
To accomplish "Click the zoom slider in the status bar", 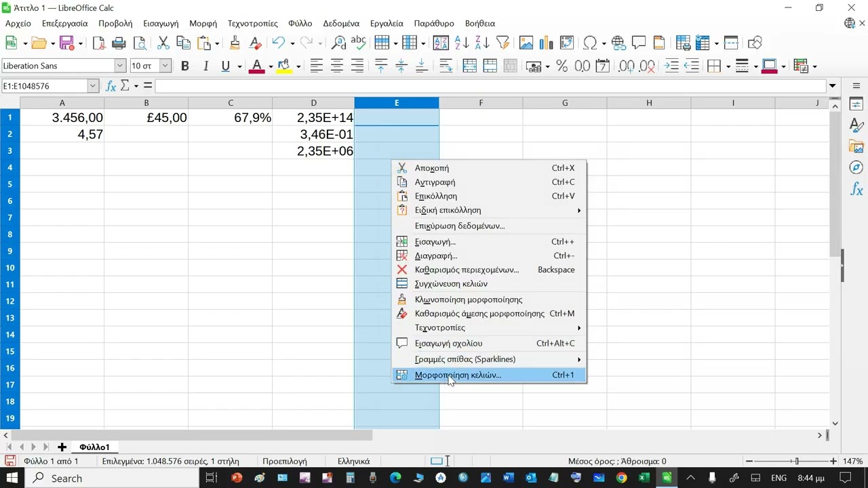I will tap(797, 461).
